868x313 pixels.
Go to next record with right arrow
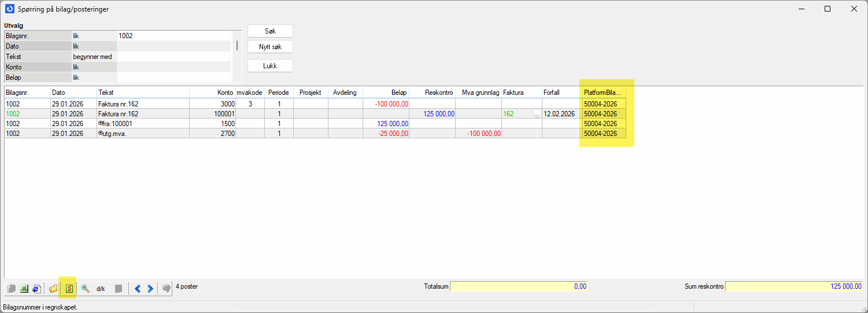coord(150,289)
